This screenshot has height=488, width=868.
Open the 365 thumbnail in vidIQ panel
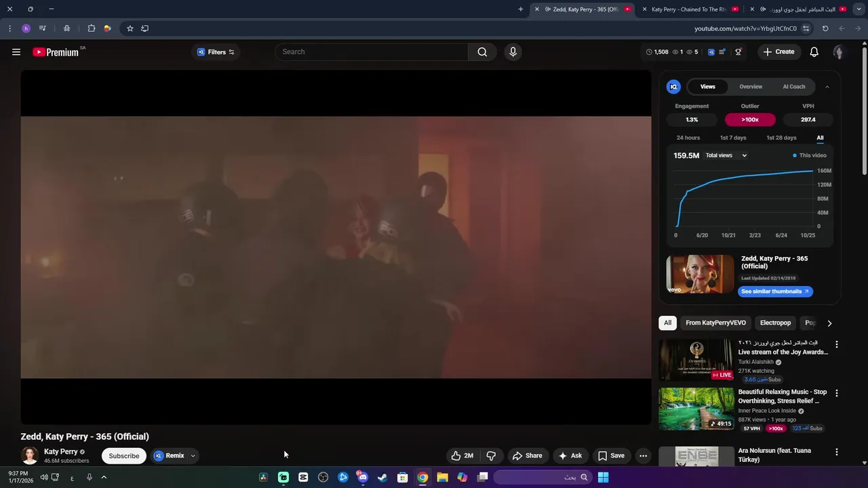pyautogui.click(x=700, y=274)
